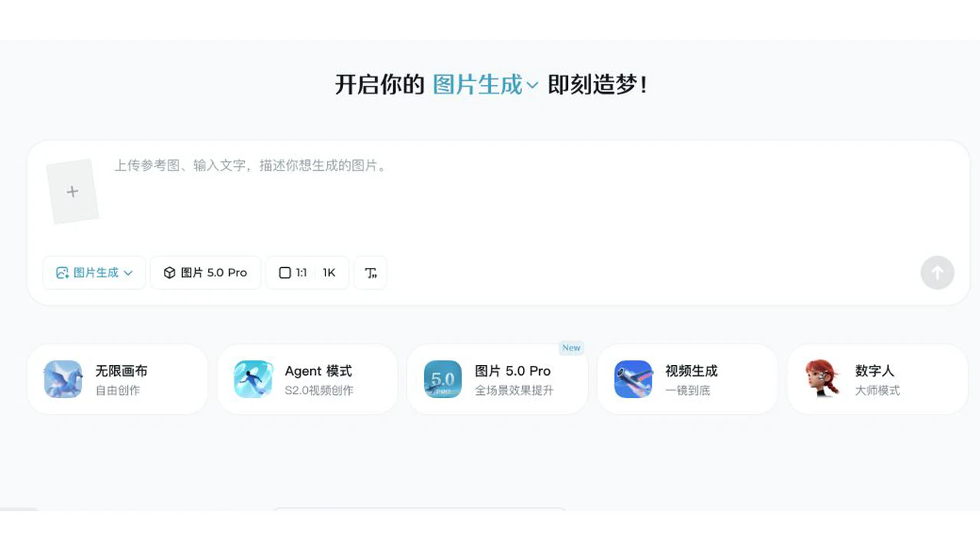Image resolution: width=980 pixels, height=551 pixels.
Task: Open the 图片生成 mode selector button
Action: pyautogui.click(x=94, y=272)
